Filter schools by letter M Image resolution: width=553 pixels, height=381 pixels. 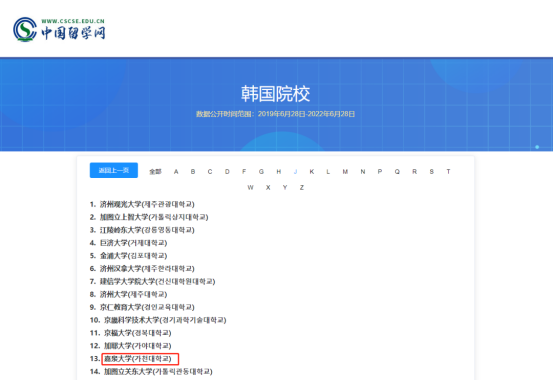point(345,172)
